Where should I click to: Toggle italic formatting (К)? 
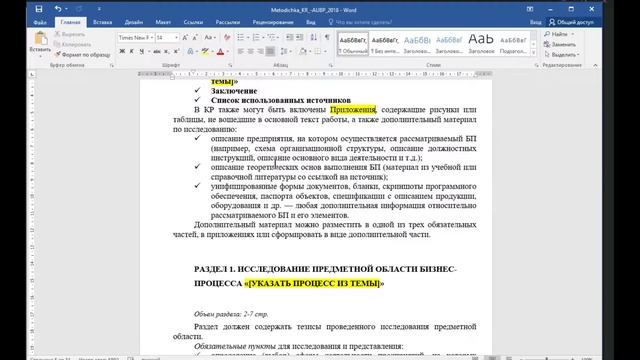pyautogui.click(x=131, y=51)
